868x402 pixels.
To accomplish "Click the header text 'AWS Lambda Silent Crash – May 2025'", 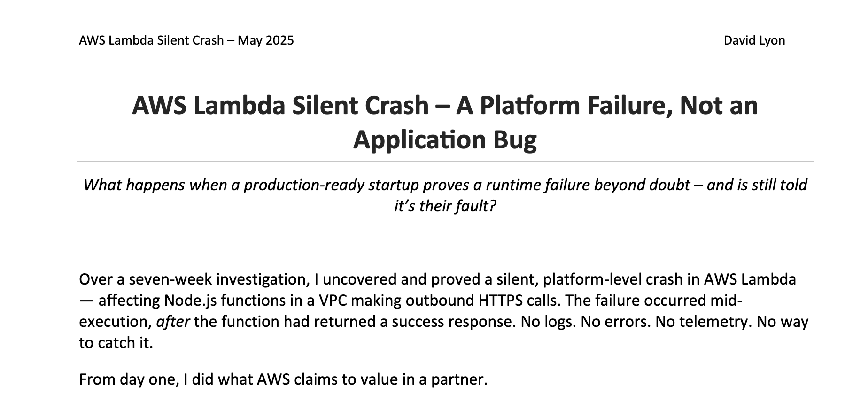I will click(186, 40).
